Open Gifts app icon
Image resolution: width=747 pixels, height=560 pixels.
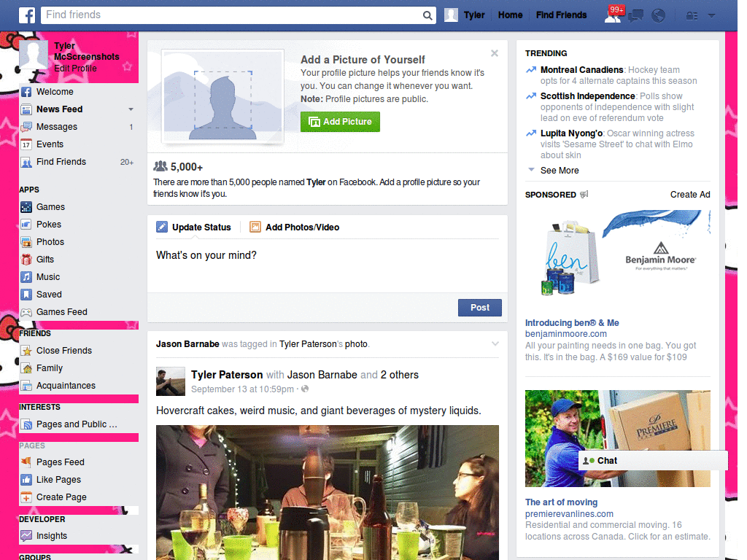click(26, 260)
